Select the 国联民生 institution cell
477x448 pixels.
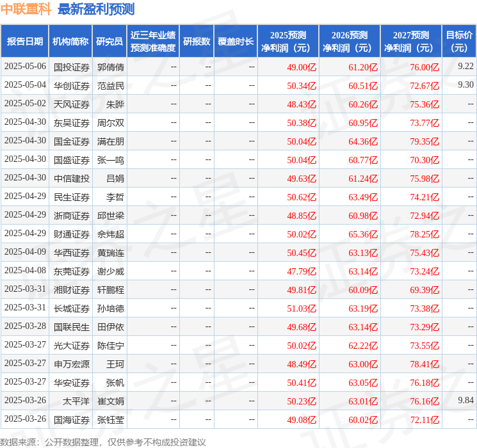(72, 327)
